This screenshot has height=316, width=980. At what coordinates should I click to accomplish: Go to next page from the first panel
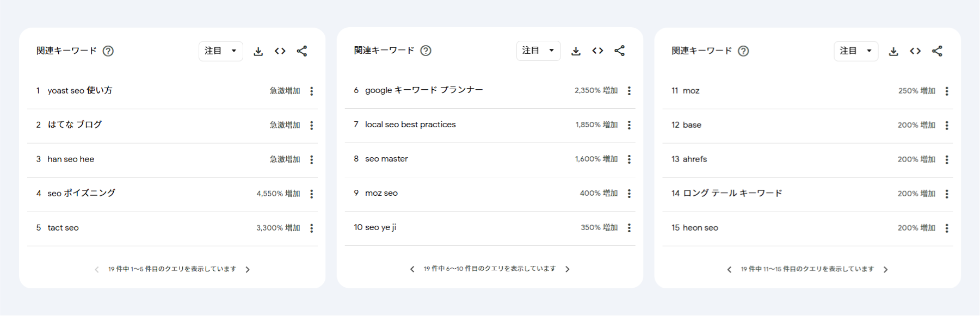pos(249,269)
